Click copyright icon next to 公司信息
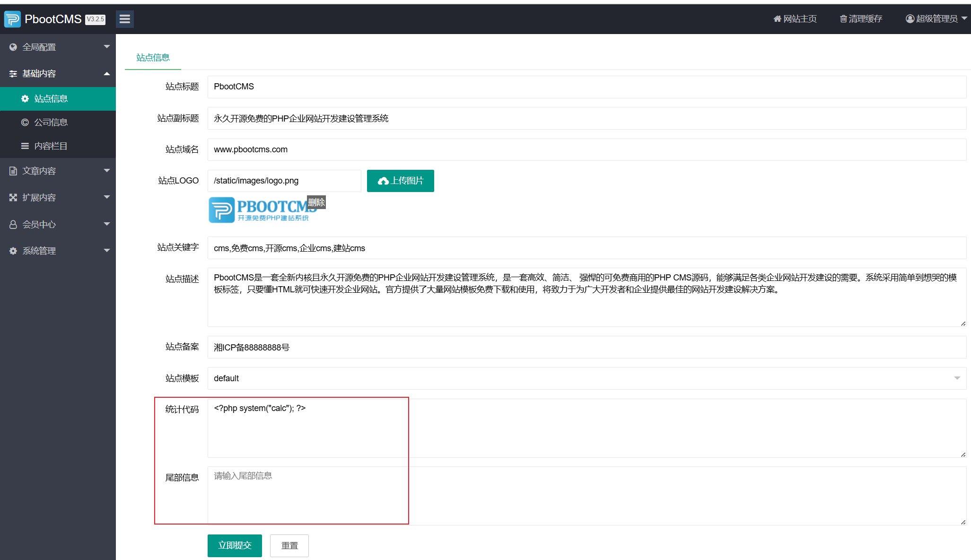Image resolution: width=971 pixels, height=560 pixels. point(25,122)
